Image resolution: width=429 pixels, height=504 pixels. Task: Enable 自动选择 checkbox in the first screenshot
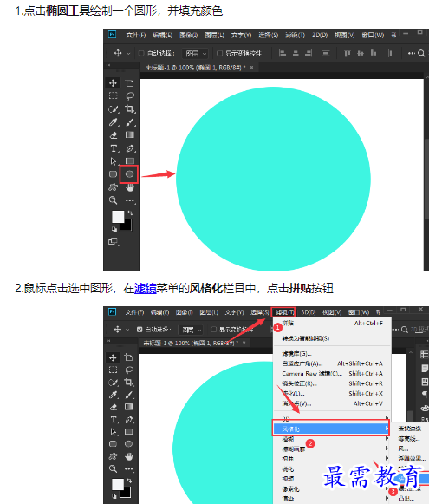(141, 54)
